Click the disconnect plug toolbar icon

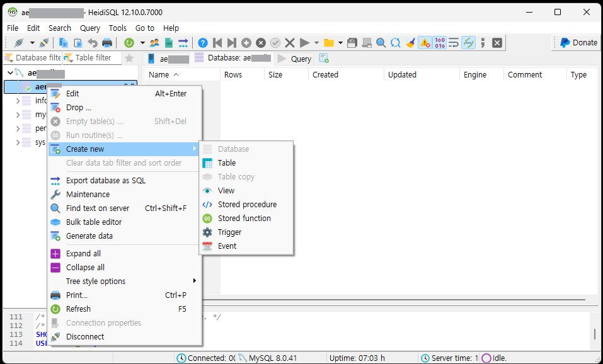tap(44, 43)
